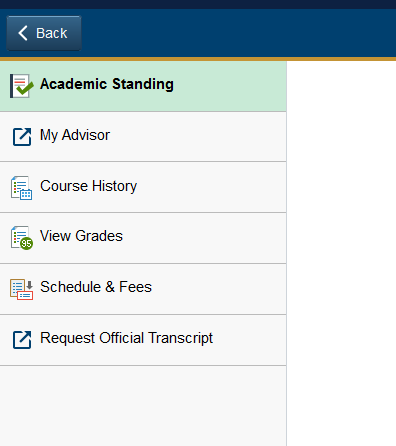Click the blank area below the menu list
This screenshot has width=396, height=446.
pyautogui.click(x=143, y=406)
